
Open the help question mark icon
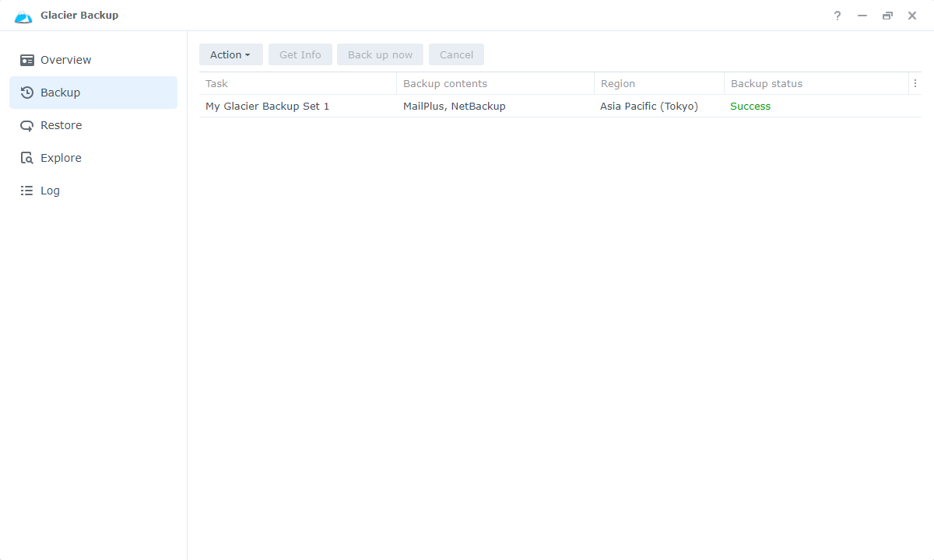[x=837, y=16]
